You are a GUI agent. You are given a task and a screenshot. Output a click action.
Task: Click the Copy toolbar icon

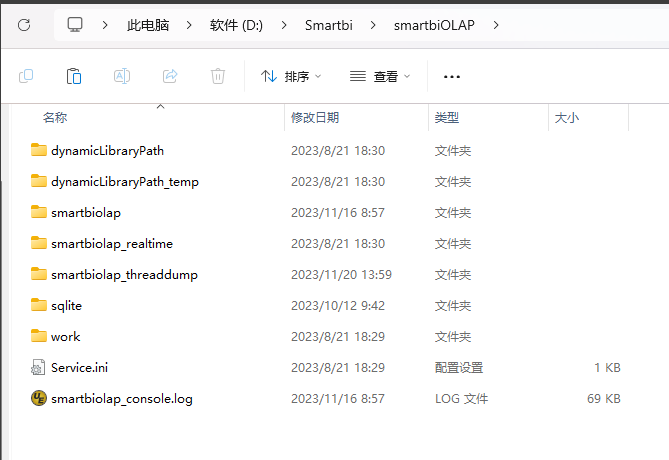point(26,76)
